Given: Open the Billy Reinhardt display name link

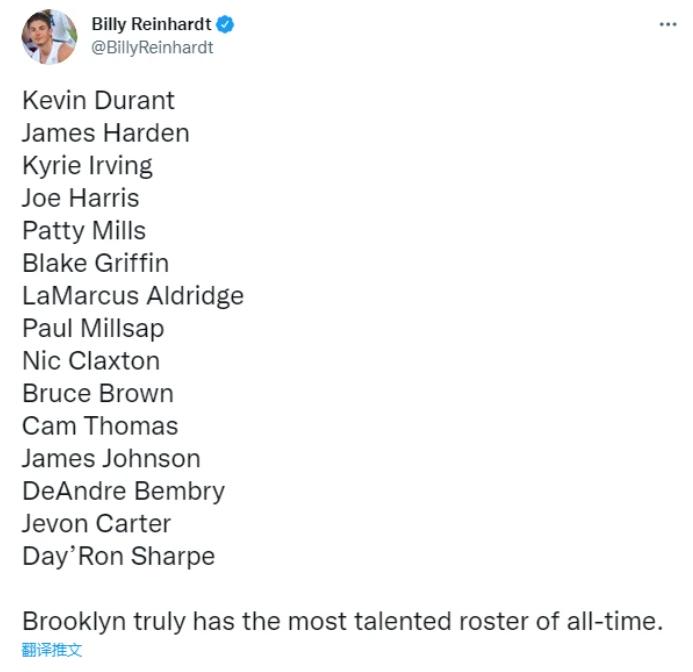Looking at the screenshot, I should pos(151,24).
